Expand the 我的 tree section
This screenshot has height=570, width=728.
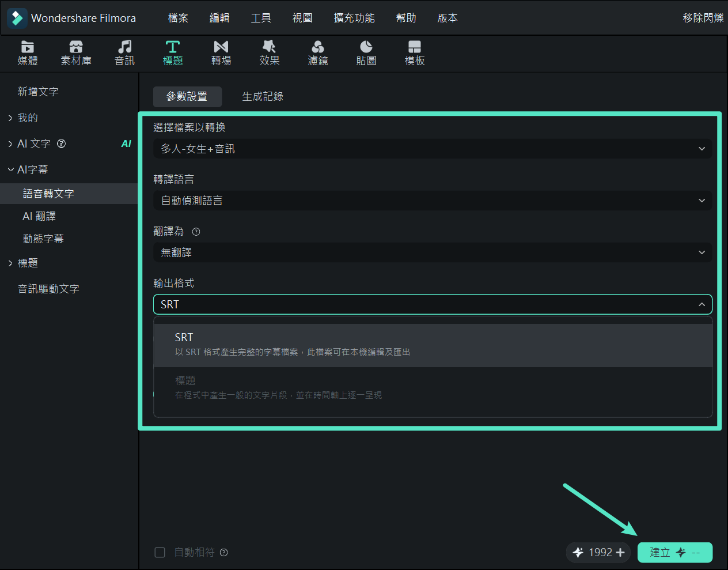point(10,118)
